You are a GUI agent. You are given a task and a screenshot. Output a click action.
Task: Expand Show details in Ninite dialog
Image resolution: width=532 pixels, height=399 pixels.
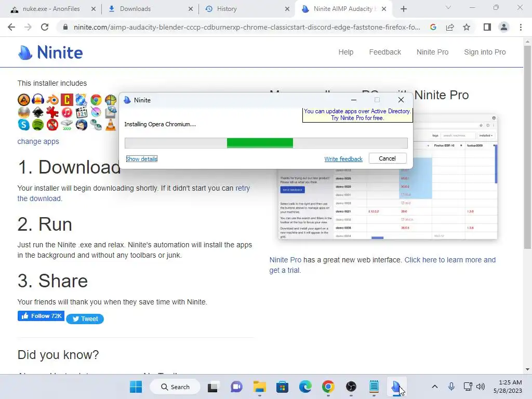pyautogui.click(x=141, y=159)
